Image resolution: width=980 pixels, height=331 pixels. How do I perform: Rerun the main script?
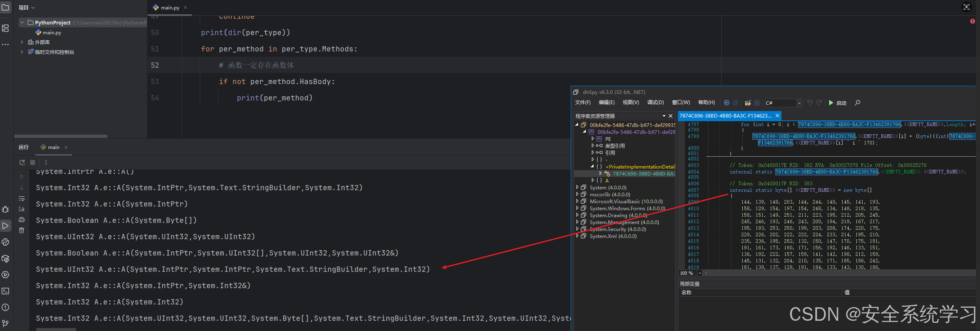pos(22,162)
